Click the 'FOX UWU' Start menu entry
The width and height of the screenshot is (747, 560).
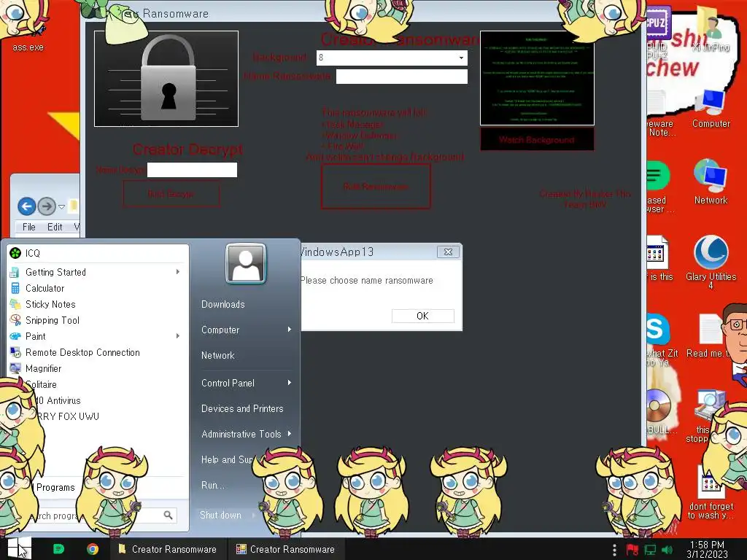click(x=98, y=416)
